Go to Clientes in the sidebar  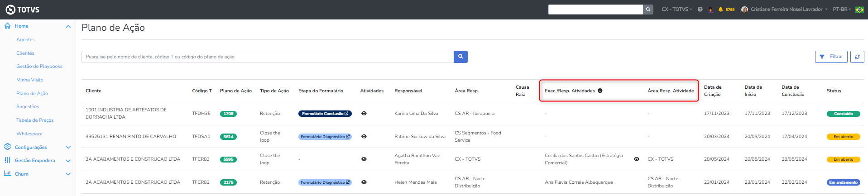[x=25, y=53]
